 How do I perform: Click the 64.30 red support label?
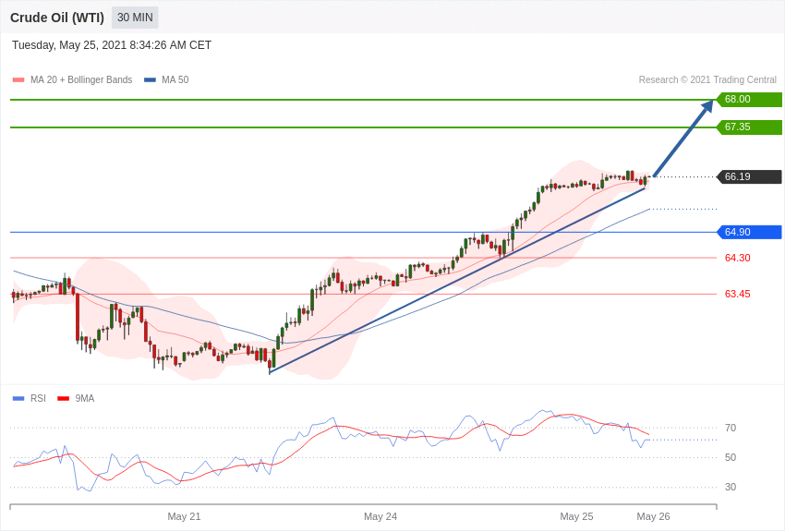click(737, 259)
